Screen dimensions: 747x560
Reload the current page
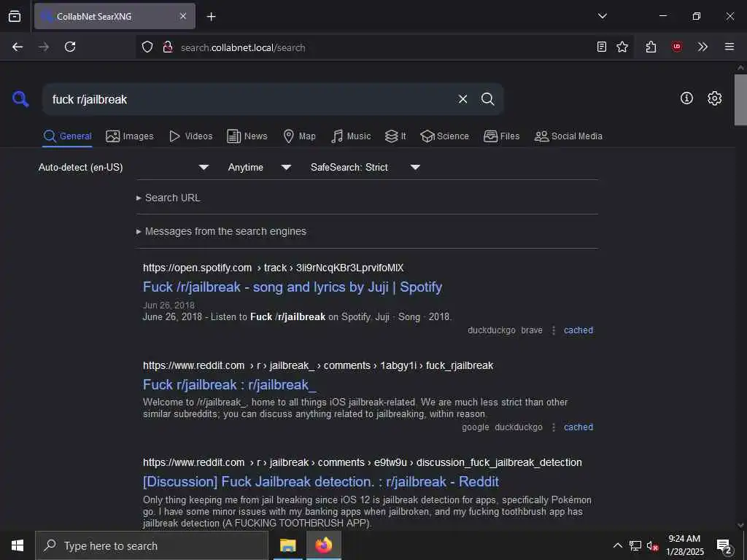(x=70, y=47)
